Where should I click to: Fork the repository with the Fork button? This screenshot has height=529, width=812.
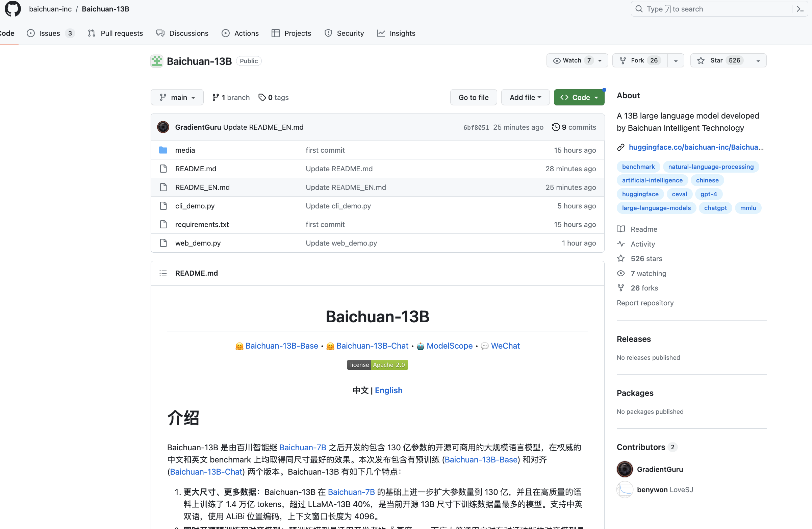[640, 60]
